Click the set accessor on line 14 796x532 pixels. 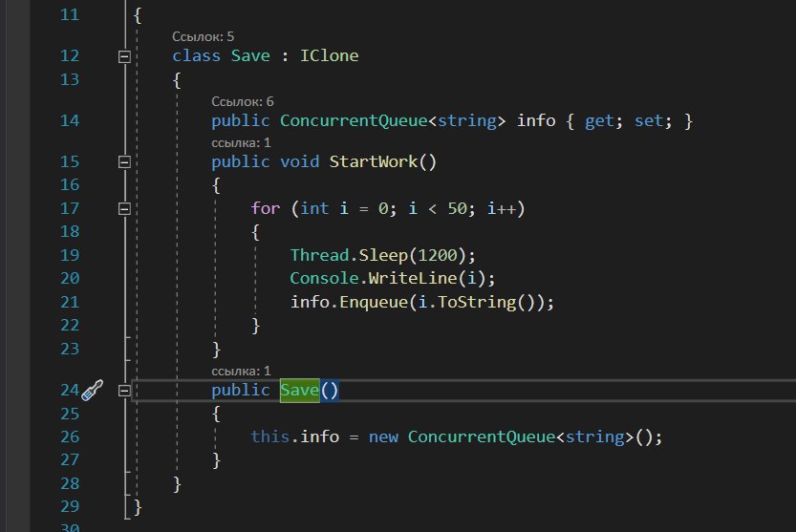pyautogui.click(x=648, y=120)
